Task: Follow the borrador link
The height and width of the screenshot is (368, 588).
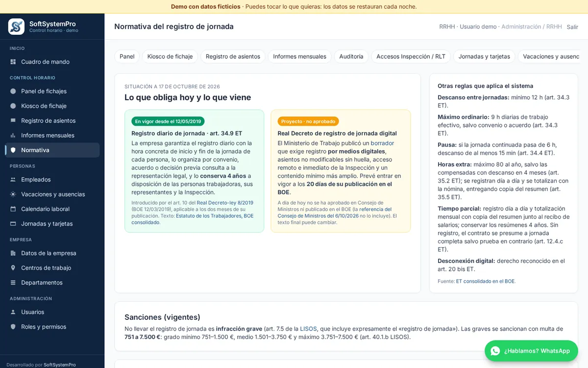Action: click(382, 143)
